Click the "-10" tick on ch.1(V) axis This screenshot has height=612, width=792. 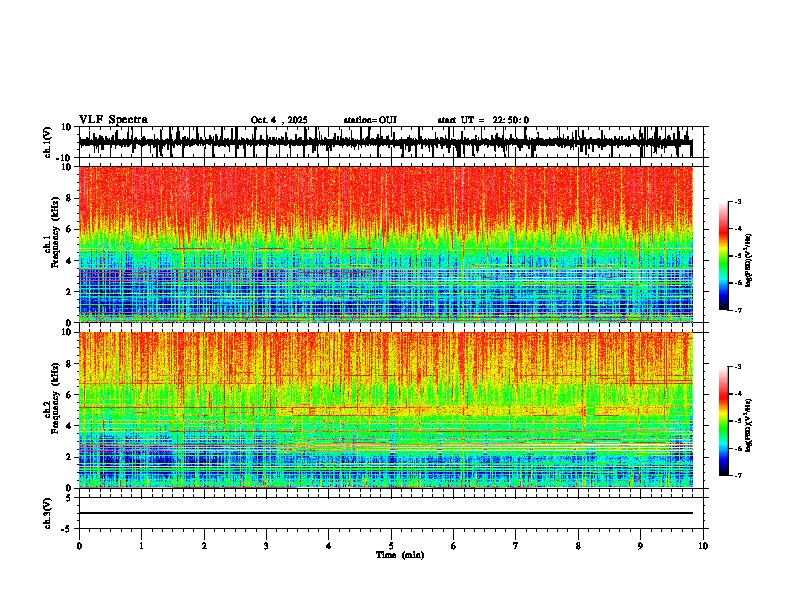(x=65, y=158)
